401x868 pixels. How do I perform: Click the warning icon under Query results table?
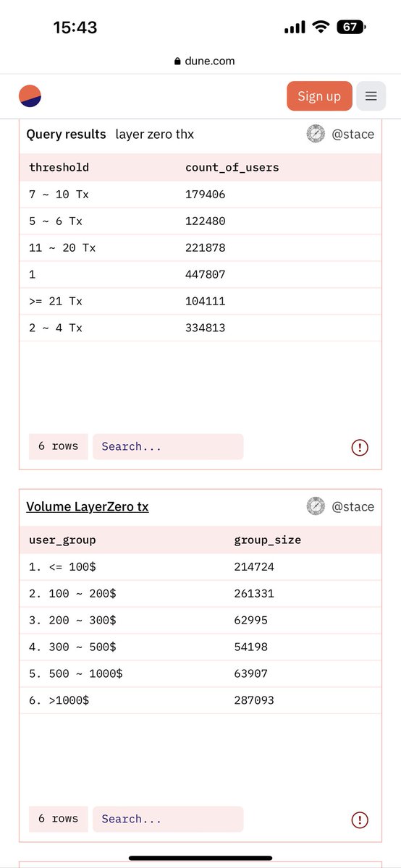click(x=360, y=447)
